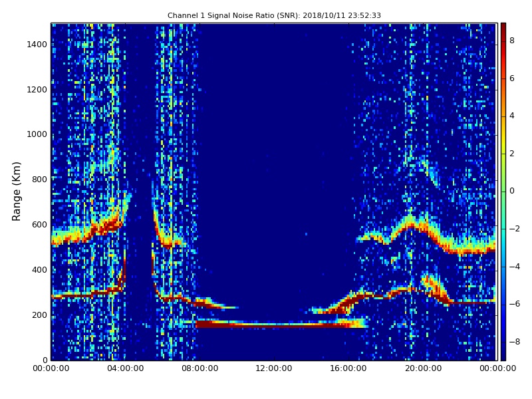Click the 20:00:00 time tick label
The width and height of the screenshot is (532, 399).
[x=423, y=368]
